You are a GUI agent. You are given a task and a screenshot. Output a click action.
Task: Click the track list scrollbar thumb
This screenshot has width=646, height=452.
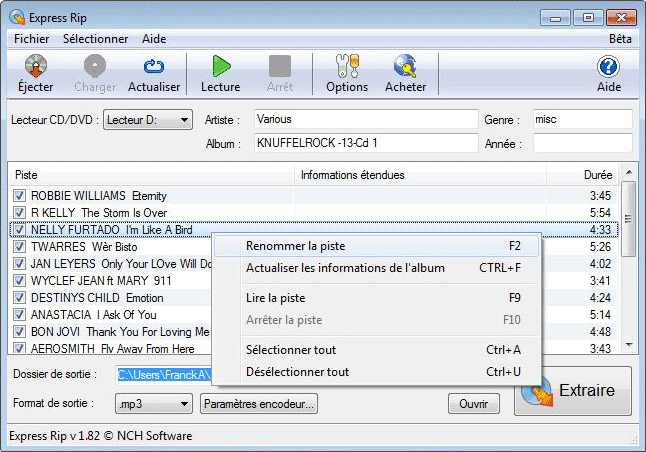(x=628, y=219)
